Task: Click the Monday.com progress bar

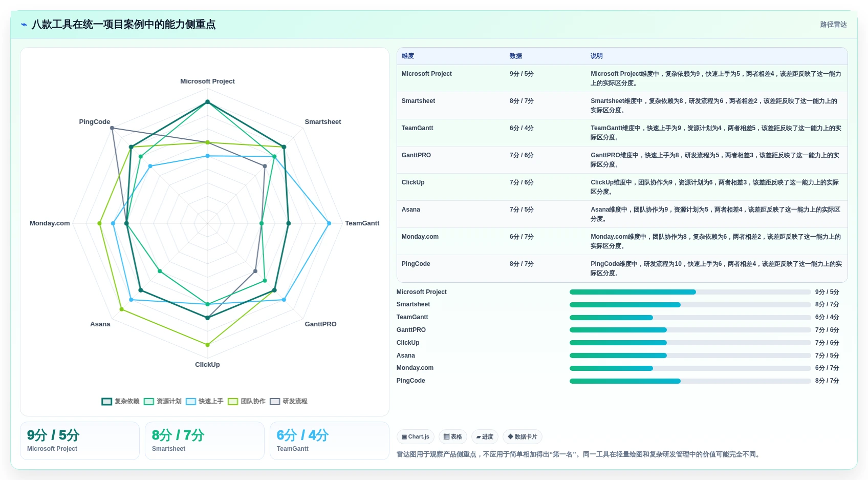Action: [x=690, y=368]
